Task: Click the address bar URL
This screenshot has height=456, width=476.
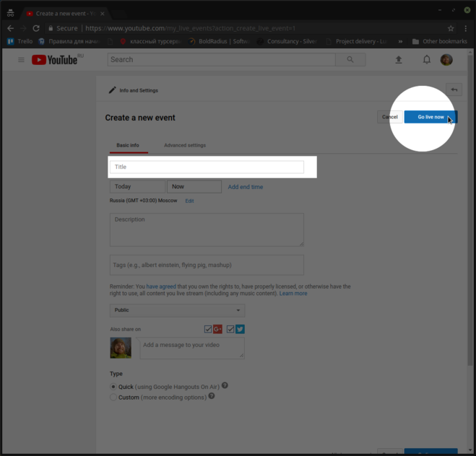Action: coord(191,28)
